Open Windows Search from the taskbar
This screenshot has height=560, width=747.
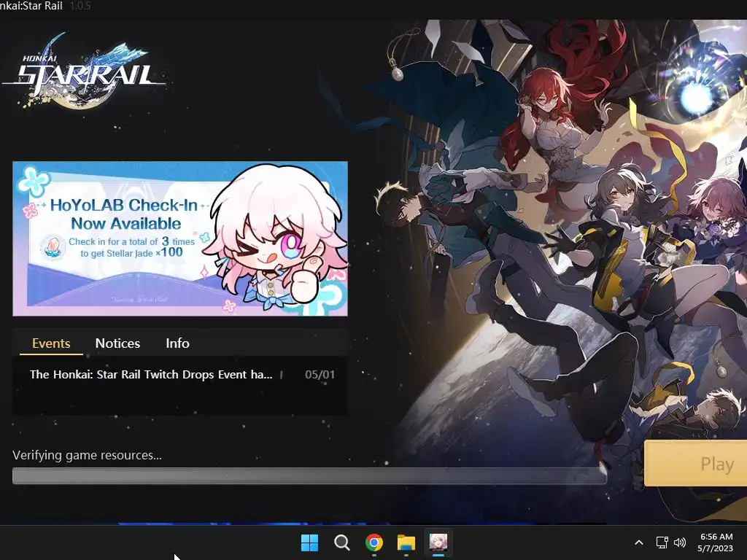click(341, 542)
